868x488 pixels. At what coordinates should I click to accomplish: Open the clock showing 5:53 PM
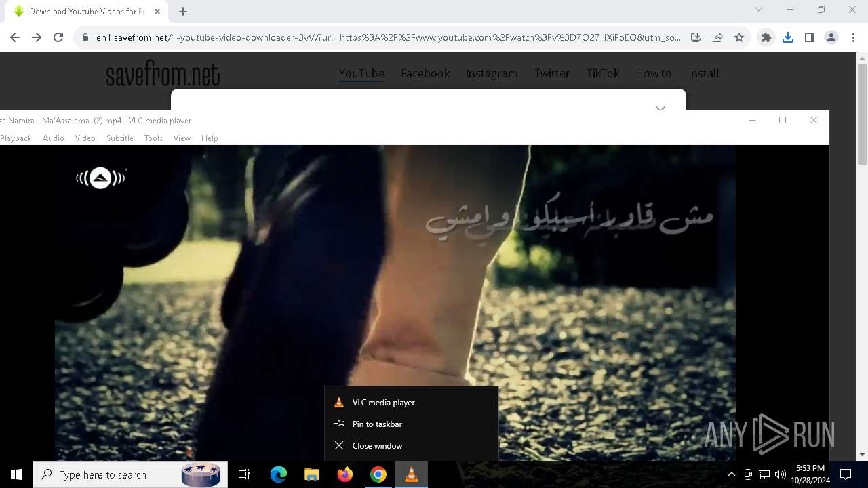point(810,474)
